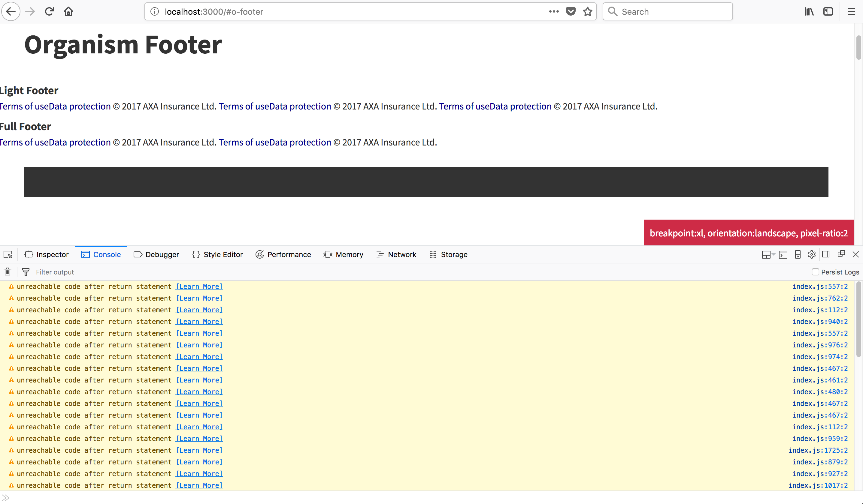Click the first Learn More link
This screenshot has width=863, height=504.
tap(199, 287)
